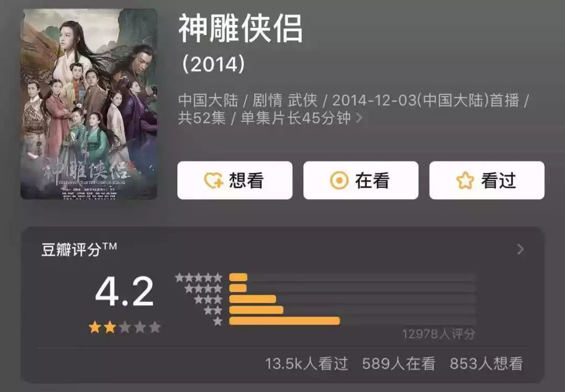Mark show as 想看

point(235,180)
